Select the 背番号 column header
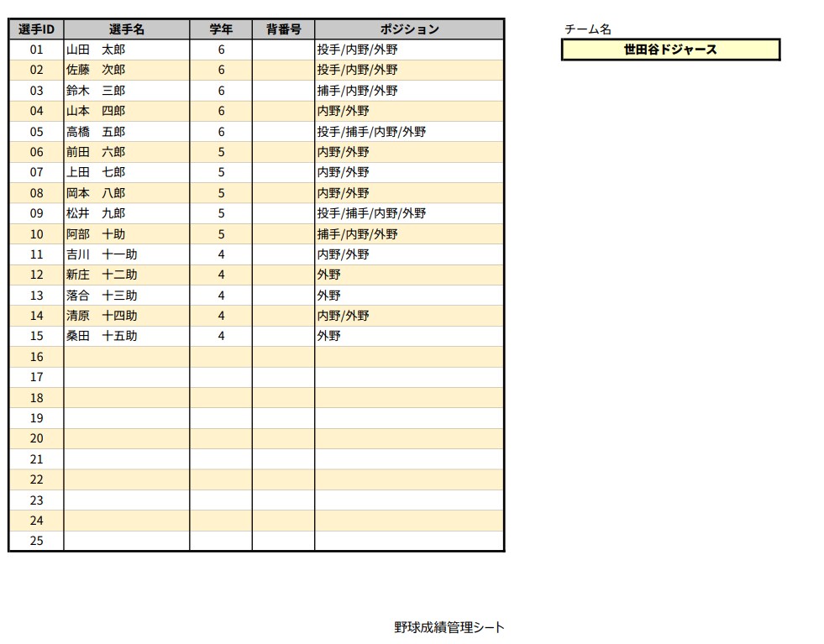Viewport: 824px width, 644px height. pyautogui.click(x=283, y=29)
